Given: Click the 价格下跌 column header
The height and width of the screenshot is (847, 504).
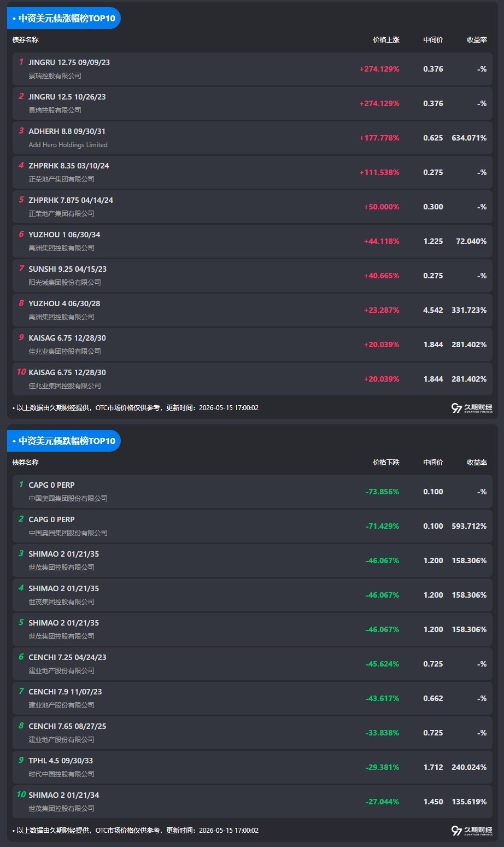Looking at the screenshot, I should (x=386, y=463).
